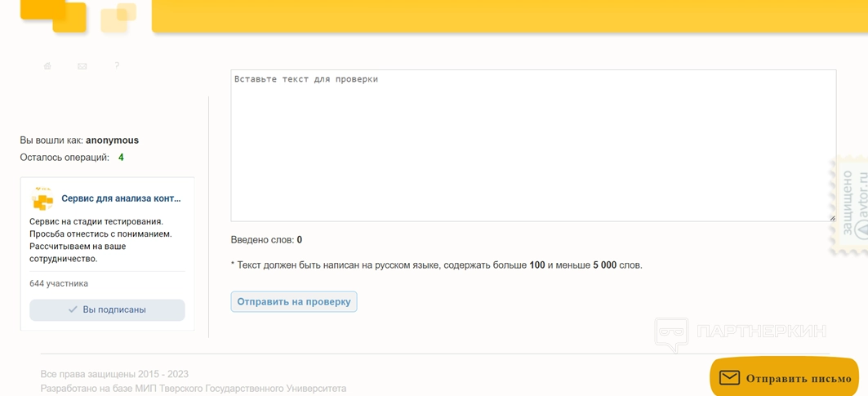Click the 'Введено слов: 0' counter
Image resolution: width=868 pixels, height=396 pixels.
point(266,240)
